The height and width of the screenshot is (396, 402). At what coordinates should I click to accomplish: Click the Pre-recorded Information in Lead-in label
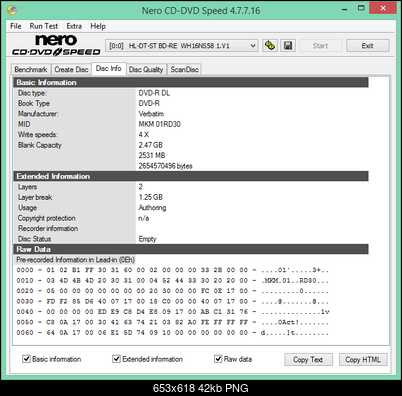(75, 260)
